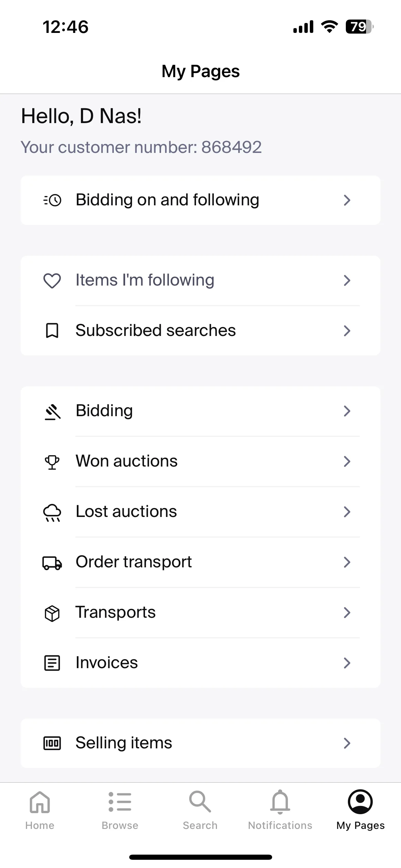The width and height of the screenshot is (401, 868).
Task: Tap the trophy icon for Won auctions
Action: tap(52, 461)
